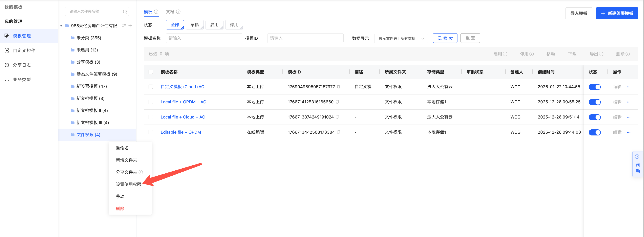Click the 新建签署模板 button
This screenshot has width=644, height=237.
coord(617,14)
